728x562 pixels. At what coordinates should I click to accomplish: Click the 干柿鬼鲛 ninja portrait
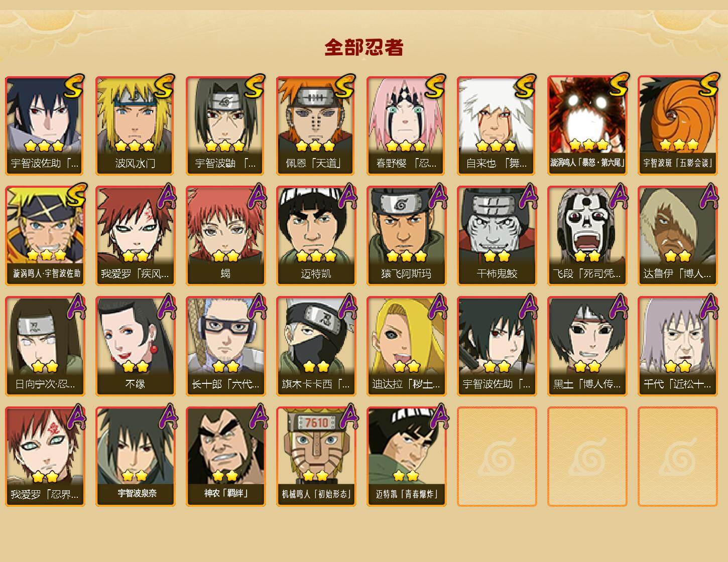click(497, 236)
